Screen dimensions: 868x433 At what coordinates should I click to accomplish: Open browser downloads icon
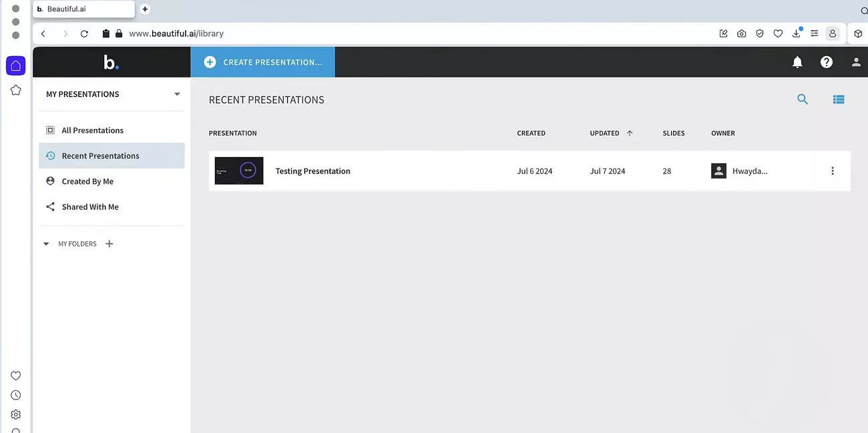[x=797, y=33]
